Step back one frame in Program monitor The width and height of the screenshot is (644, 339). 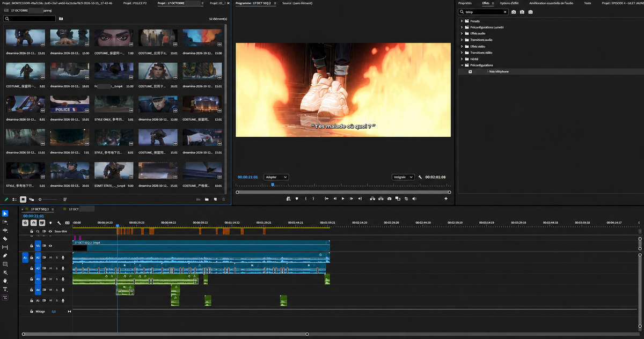(335, 198)
